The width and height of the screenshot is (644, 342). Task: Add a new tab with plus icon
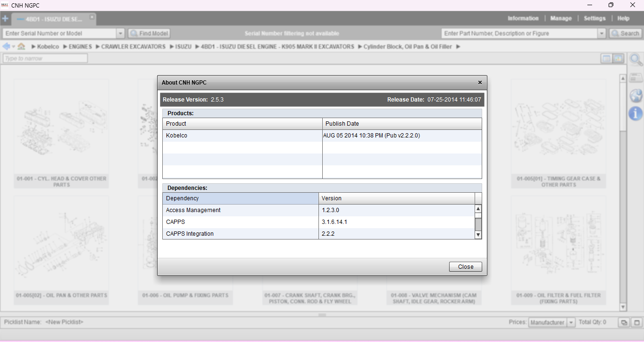coord(5,19)
